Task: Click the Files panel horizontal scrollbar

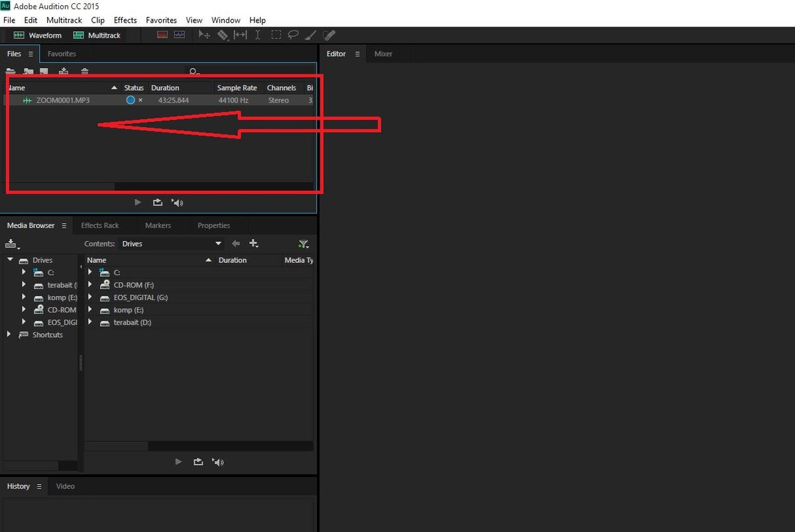Action: point(60,187)
